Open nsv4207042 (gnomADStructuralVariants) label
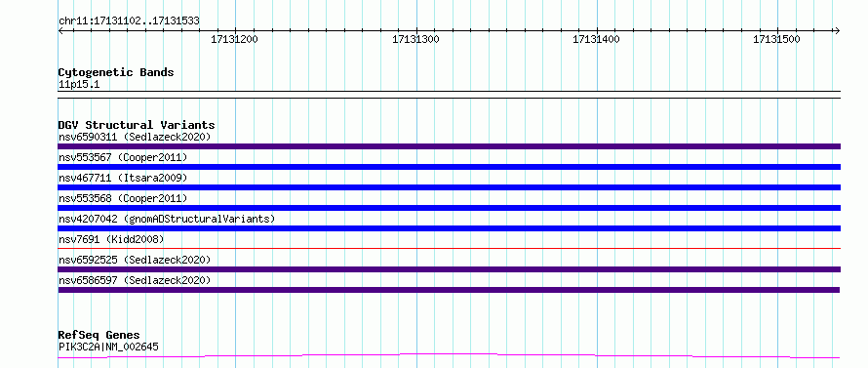The image size is (868, 368). [167, 219]
